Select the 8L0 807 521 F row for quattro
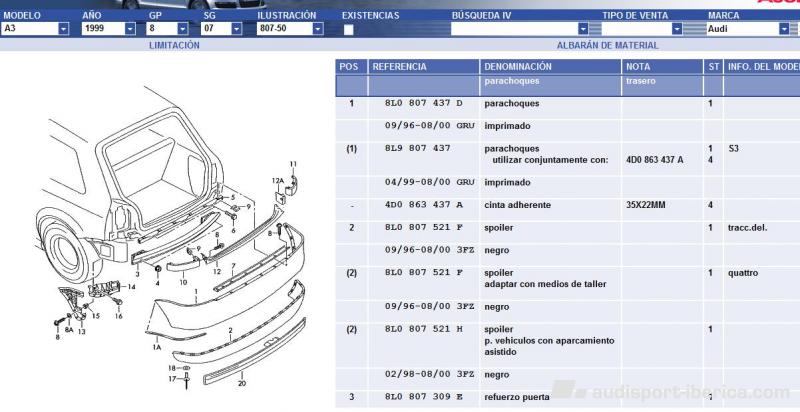The height and width of the screenshot is (412, 800). [423, 273]
